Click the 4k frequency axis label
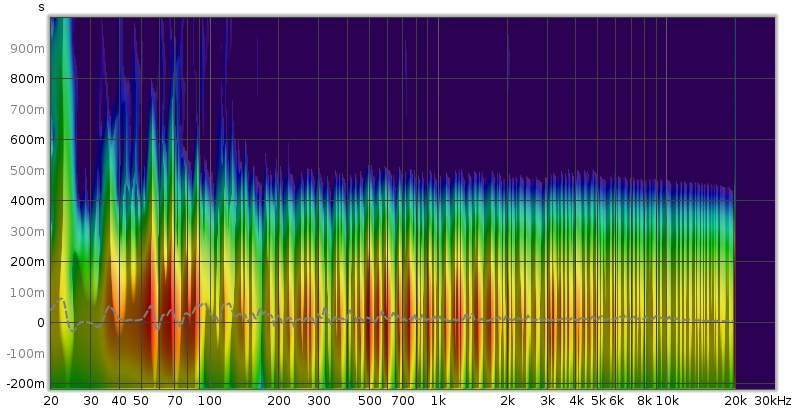 click(577, 401)
